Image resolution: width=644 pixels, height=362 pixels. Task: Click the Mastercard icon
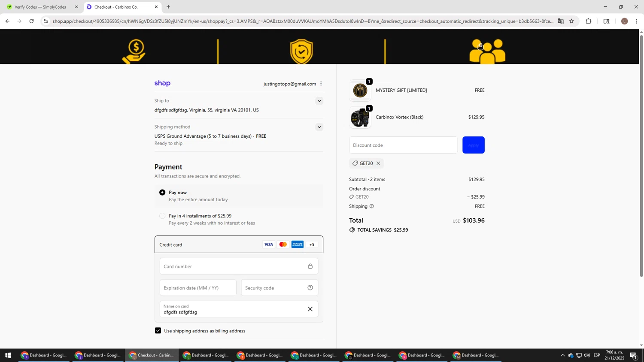(283, 244)
